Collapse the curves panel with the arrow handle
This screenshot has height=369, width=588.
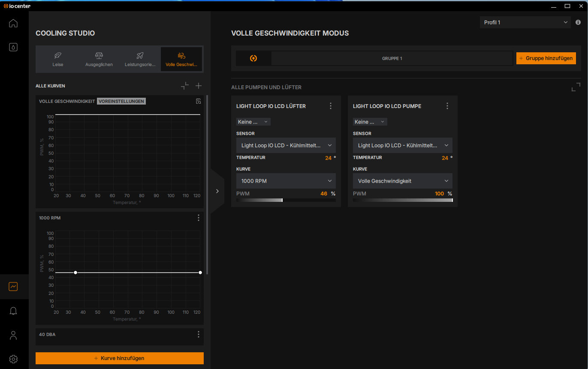[217, 191]
